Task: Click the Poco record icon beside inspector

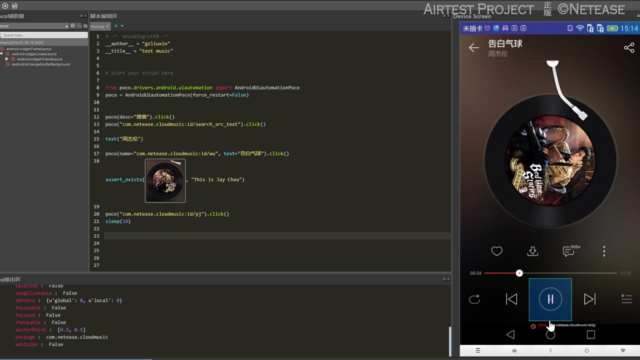Action: click(79, 26)
